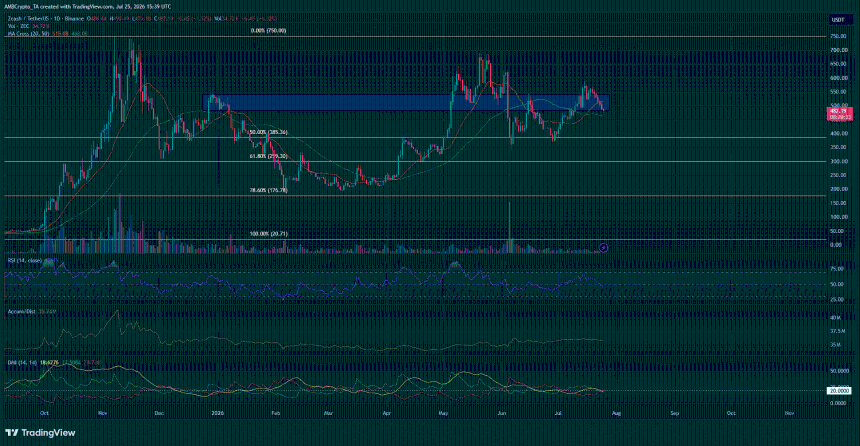
Task: Click the Feb label on the time axis
Action: point(276,413)
